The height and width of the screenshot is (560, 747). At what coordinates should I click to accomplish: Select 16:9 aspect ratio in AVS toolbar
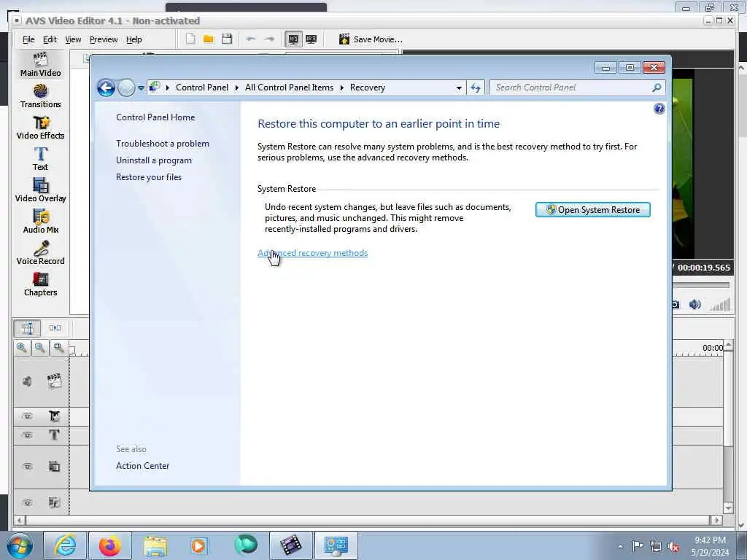pos(311,39)
